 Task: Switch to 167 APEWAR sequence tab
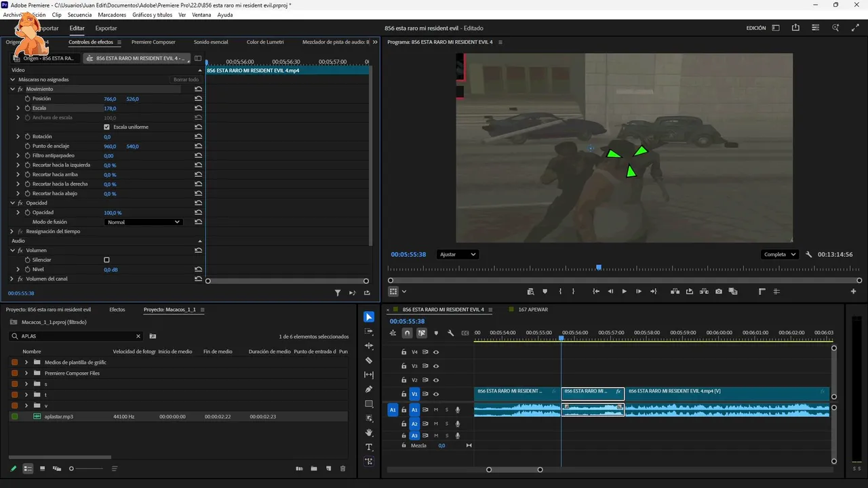(533, 310)
